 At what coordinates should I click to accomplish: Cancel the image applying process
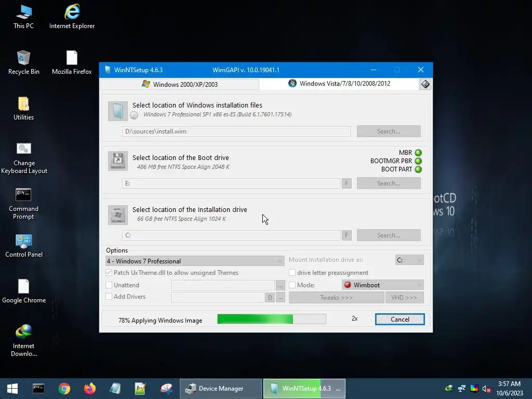(x=400, y=320)
